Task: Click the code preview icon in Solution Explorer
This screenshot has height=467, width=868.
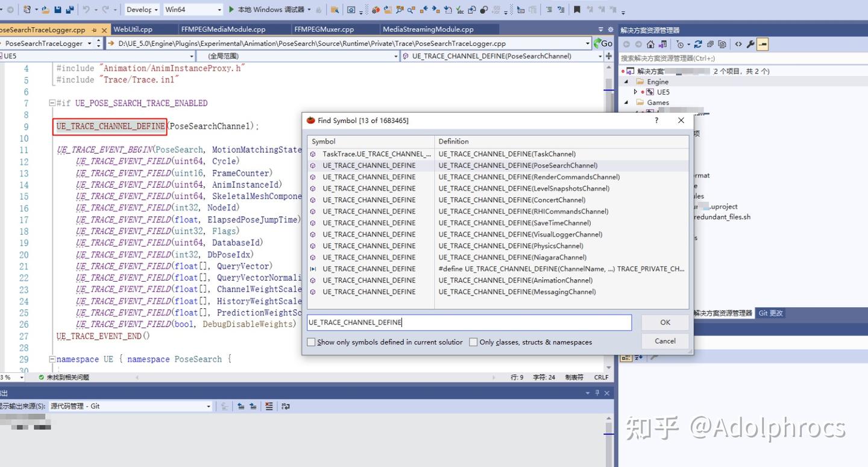Action: 739,44
